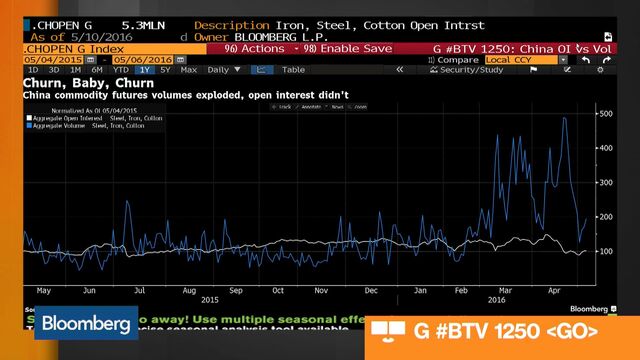
Task: Toggle Aggregate Open Interest legend series
Action: pyautogui.click(x=29, y=118)
